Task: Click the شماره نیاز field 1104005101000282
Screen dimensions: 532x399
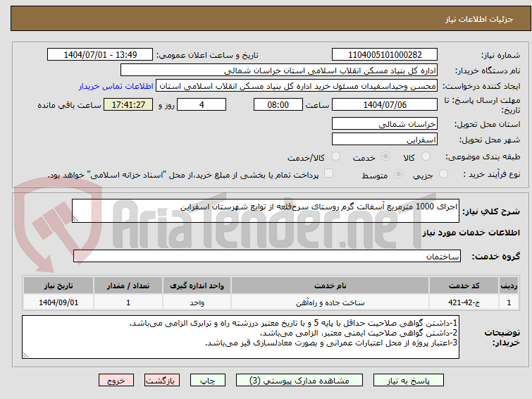Action: pyautogui.click(x=385, y=55)
